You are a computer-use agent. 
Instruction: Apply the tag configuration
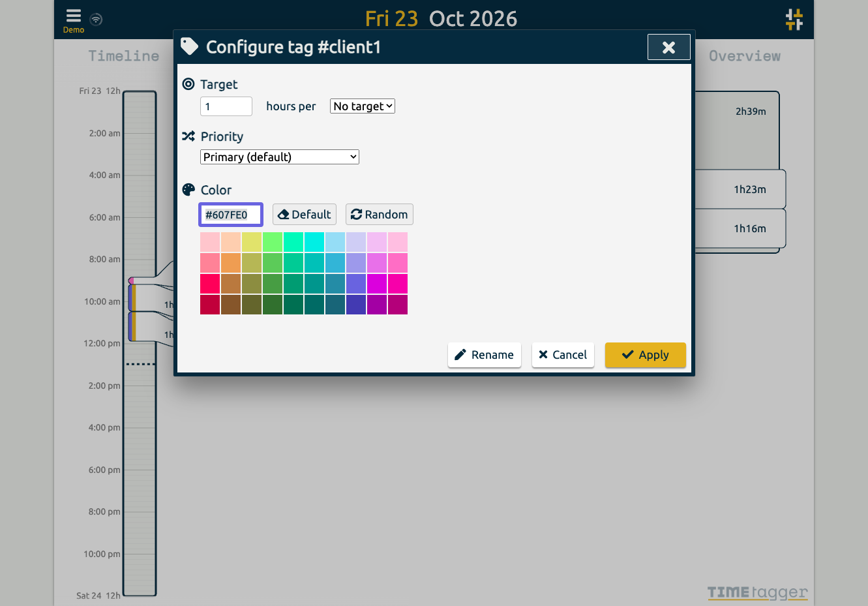click(x=646, y=355)
